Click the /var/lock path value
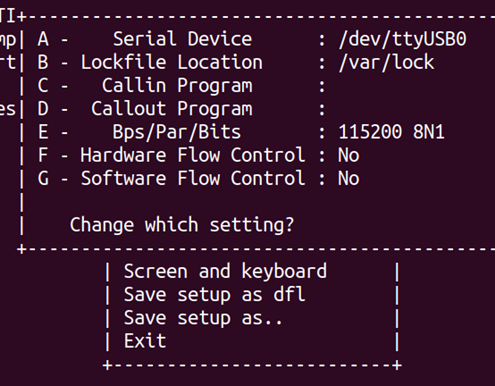 click(386, 63)
